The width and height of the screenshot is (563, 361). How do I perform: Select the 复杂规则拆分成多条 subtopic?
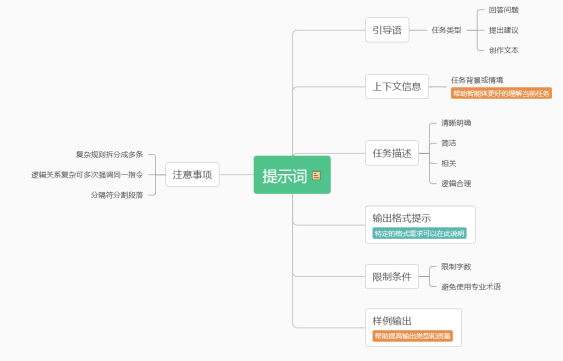point(110,154)
